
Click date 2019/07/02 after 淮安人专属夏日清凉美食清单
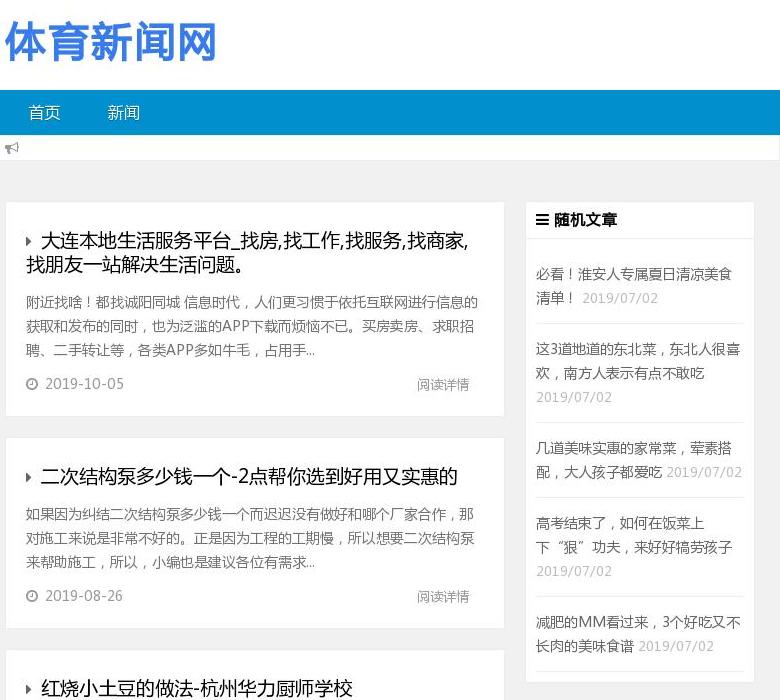pos(620,298)
